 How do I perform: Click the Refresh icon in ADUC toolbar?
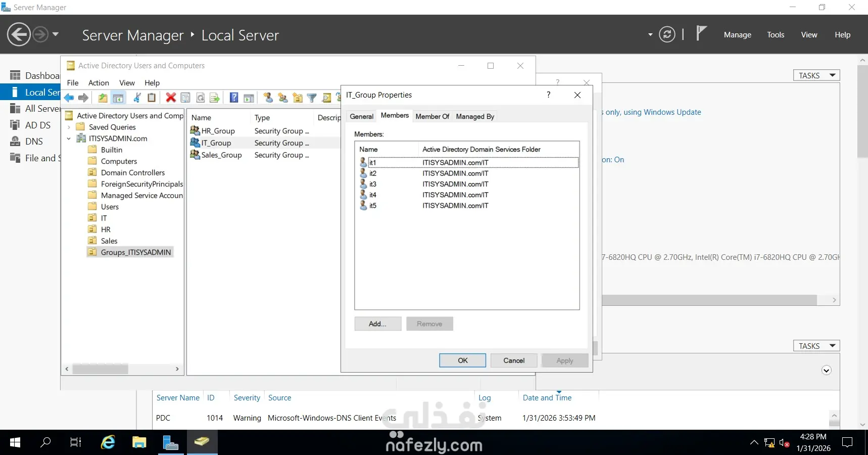pyautogui.click(x=201, y=98)
